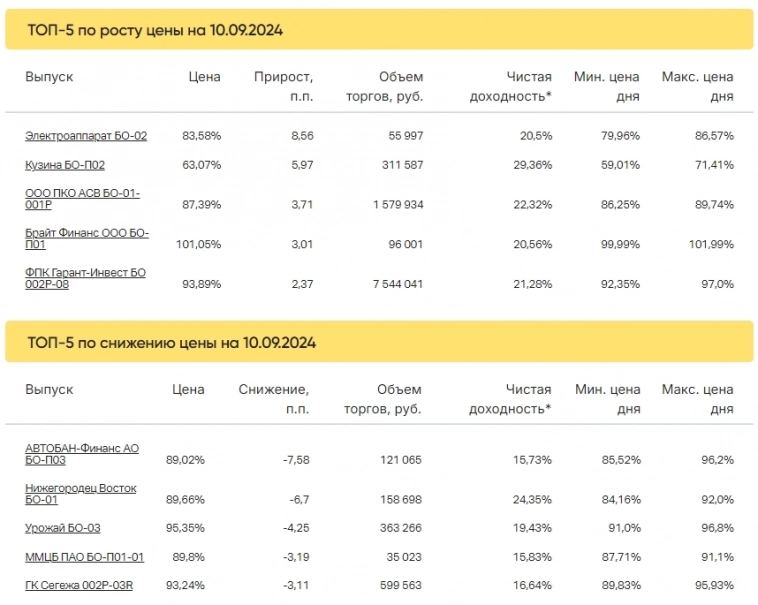Follow the Брайт Финанс ООО БО-П01 link
758x605 pixels.
(x=87, y=238)
